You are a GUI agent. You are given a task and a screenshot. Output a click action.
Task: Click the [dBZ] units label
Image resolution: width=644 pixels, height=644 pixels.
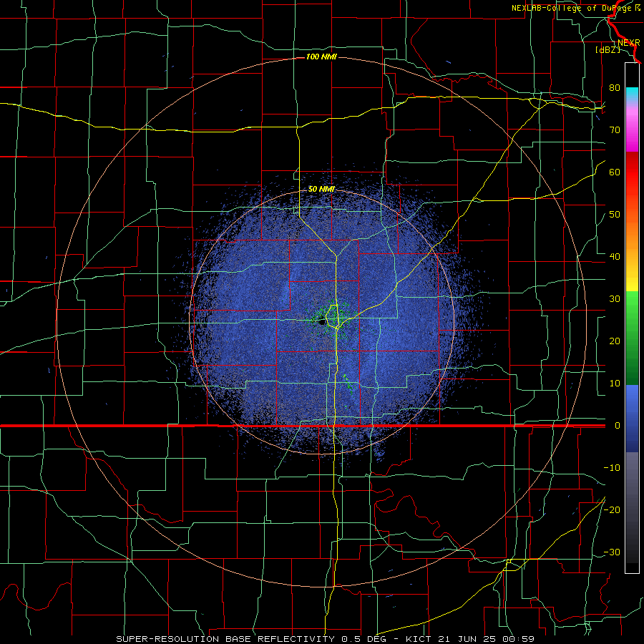(x=608, y=50)
